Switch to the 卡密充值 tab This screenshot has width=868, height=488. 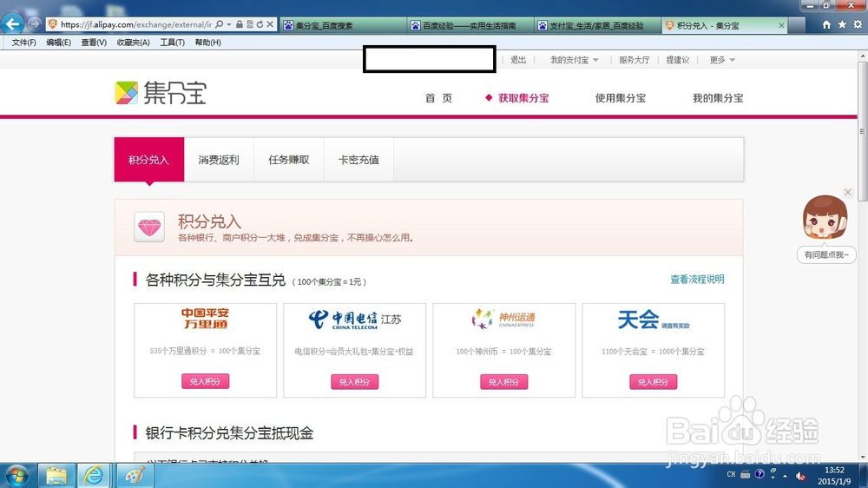click(x=358, y=160)
